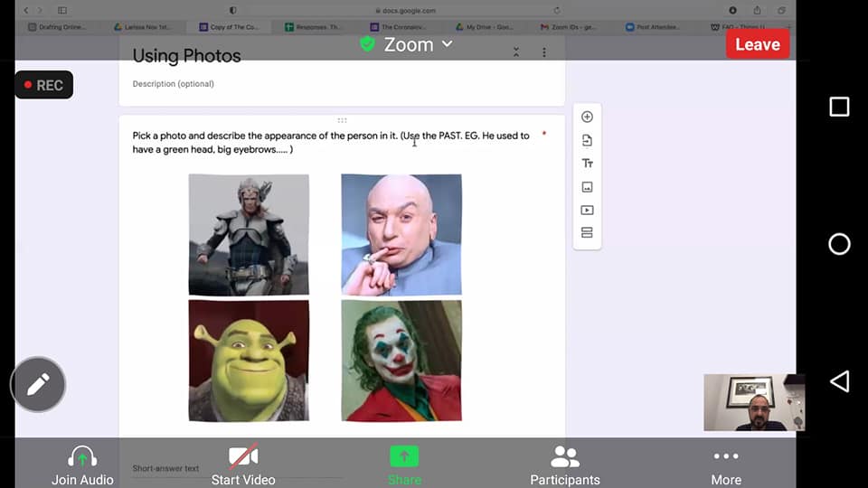This screenshot has height=488, width=868.
Task: Click the Add section icon
Action: pyautogui.click(x=588, y=232)
